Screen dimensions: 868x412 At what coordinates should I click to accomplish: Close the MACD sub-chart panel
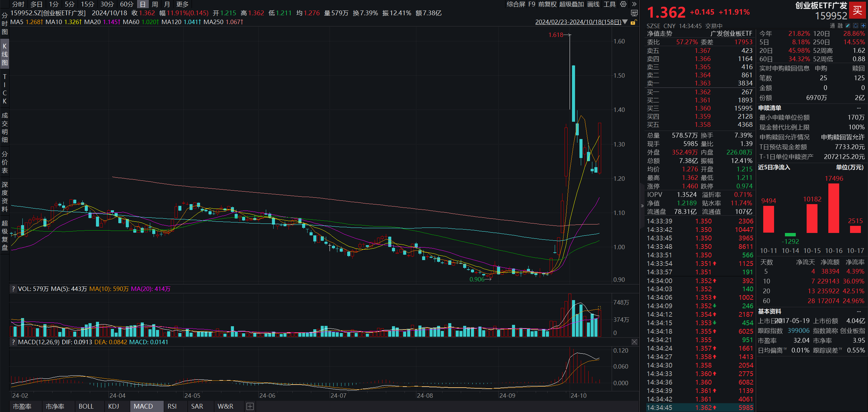coord(634,342)
